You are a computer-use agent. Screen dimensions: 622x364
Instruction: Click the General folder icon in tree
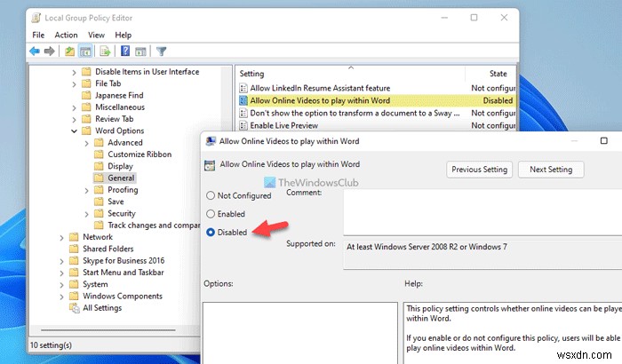point(99,178)
